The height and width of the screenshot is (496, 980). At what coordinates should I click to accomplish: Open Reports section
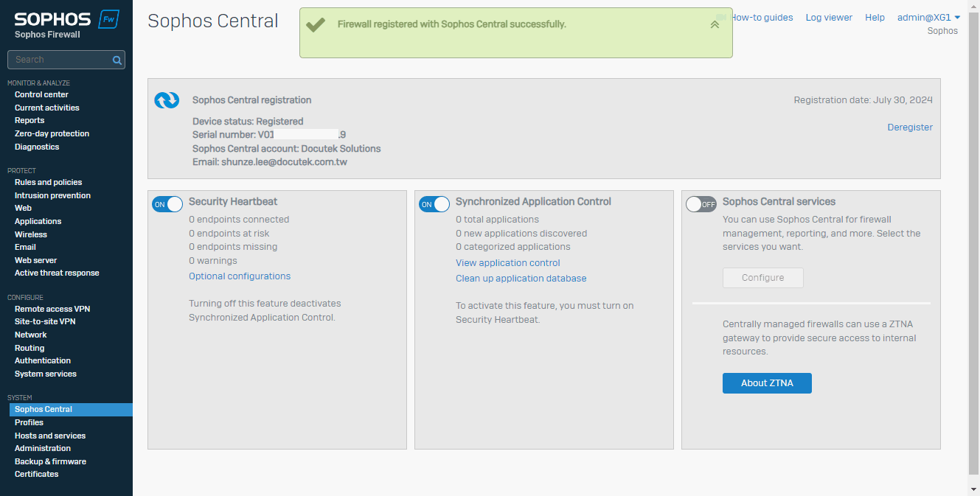tap(29, 120)
